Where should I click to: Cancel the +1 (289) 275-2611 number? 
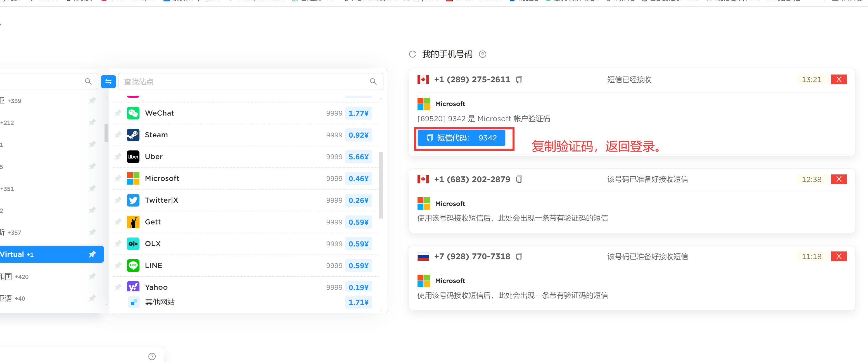coord(839,79)
